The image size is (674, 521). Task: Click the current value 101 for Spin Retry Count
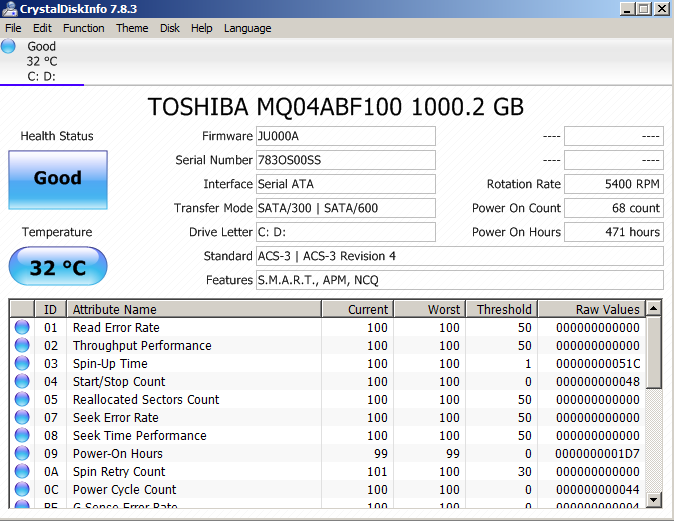coord(377,472)
